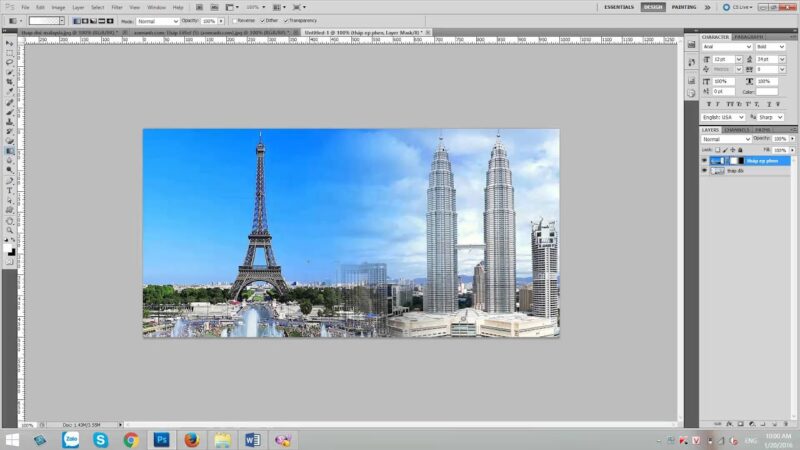Screen dimensions: 800x450
Task: Switch to the Channels panel tab
Action: pyautogui.click(x=737, y=130)
